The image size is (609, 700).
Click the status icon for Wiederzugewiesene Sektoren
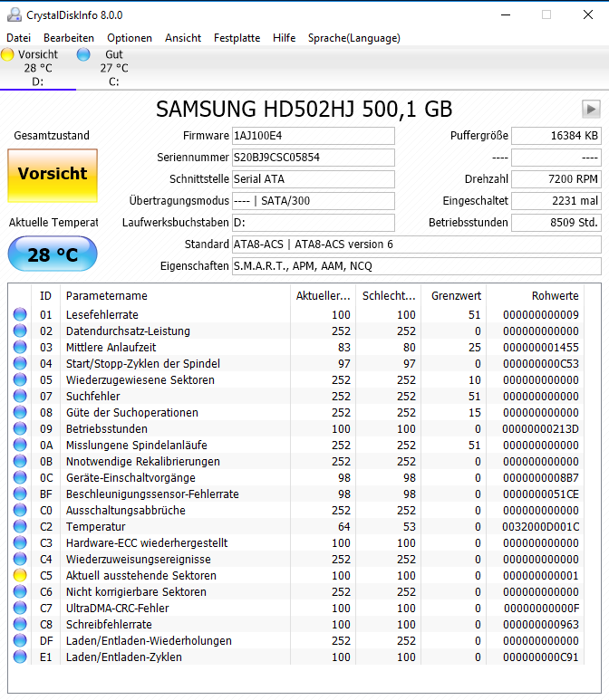click(20, 380)
